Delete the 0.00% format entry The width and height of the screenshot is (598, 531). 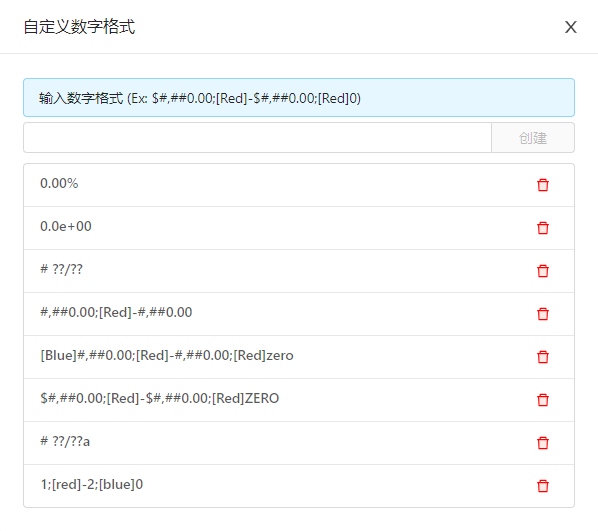click(x=543, y=185)
